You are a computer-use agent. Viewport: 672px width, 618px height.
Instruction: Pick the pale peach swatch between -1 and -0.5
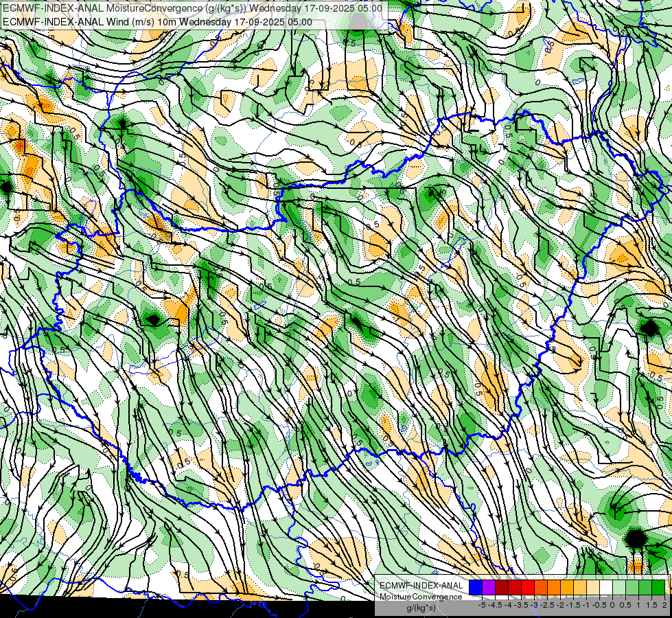pos(593,587)
